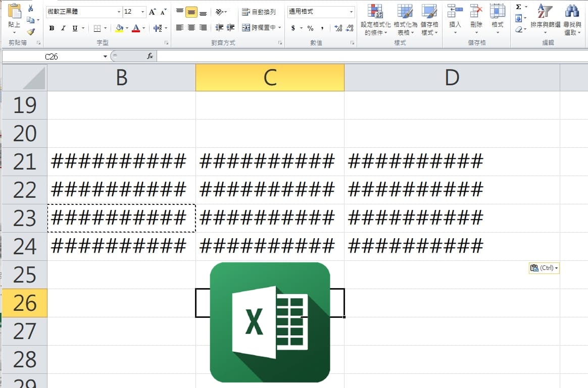Click the Name Box showing C26
Viewport: 588px width, 388px height.
click(52, 57)
